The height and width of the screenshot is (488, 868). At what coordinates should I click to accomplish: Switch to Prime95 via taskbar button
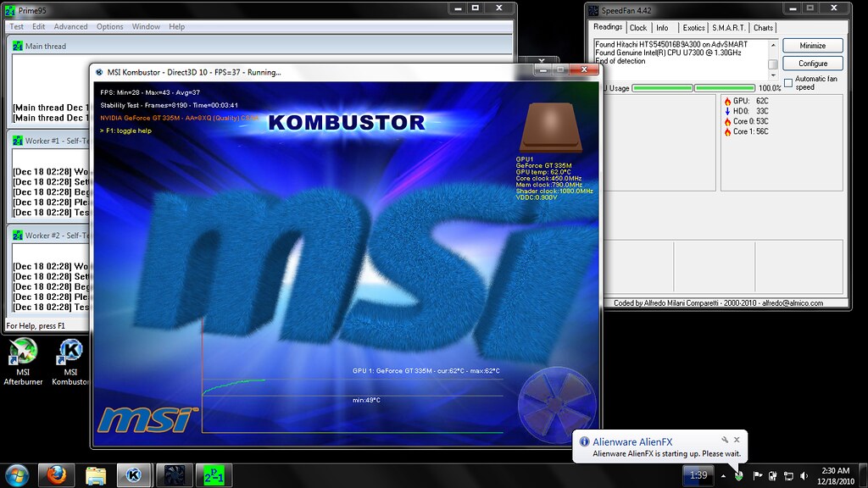tap(214, 475)
